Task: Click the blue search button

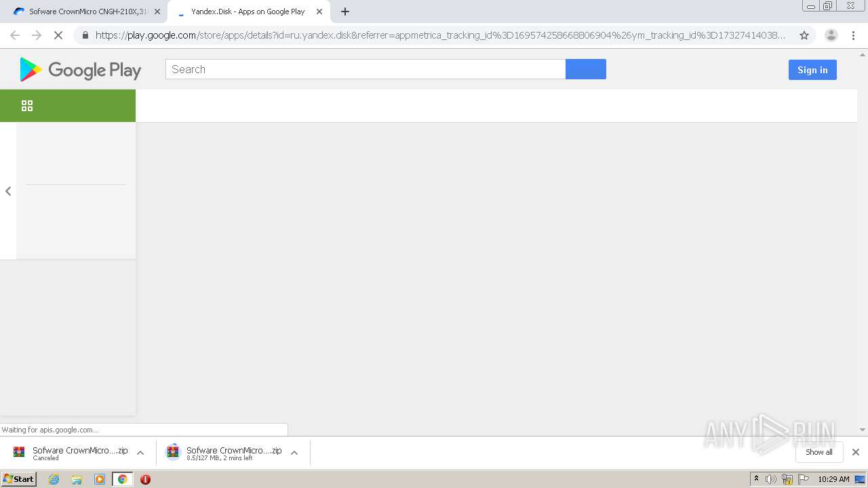Action: coord(586,69)
